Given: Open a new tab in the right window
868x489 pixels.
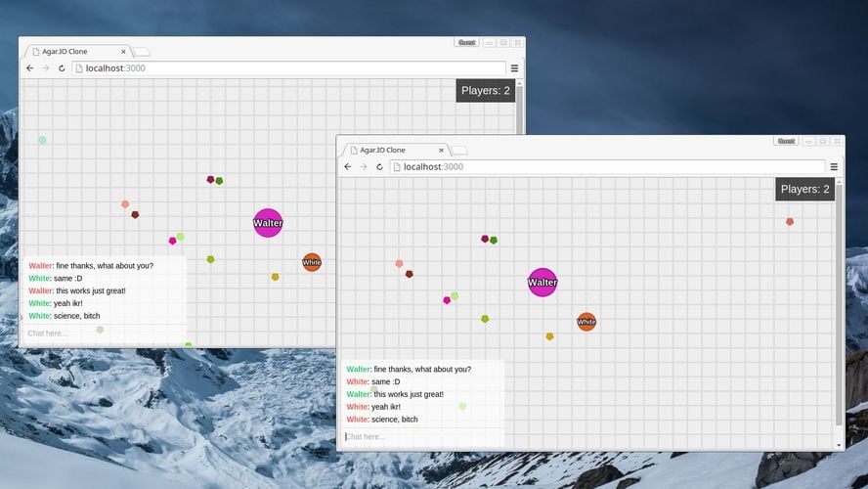Looking at the screenshot, I should (459, 151).
